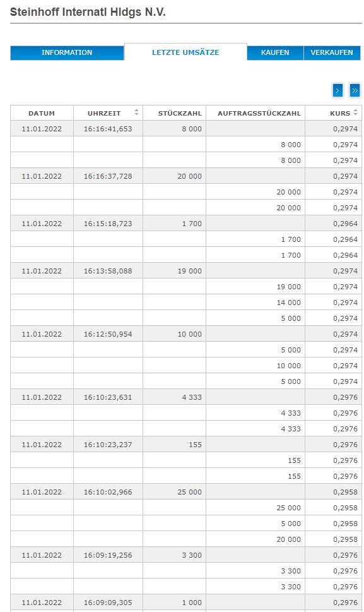Open the LETZTE UMSÄTZE tab
This screenshot has height=612, width=364.
[x=185, y=53]
